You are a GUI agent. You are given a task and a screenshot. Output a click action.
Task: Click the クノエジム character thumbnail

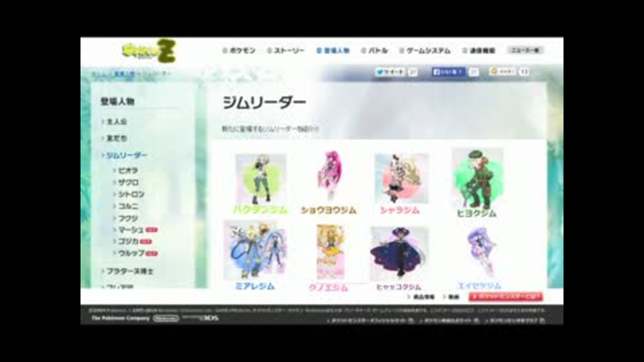pyautogui.click(x=330, y=251)
